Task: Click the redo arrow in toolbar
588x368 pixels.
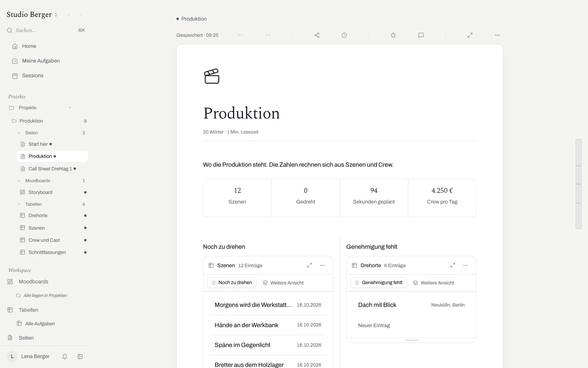Action: coord(268,35)
